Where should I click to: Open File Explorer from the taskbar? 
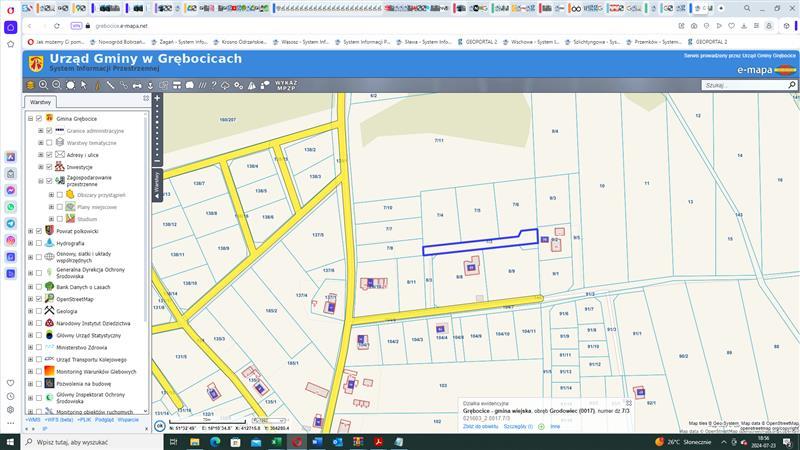194,442
